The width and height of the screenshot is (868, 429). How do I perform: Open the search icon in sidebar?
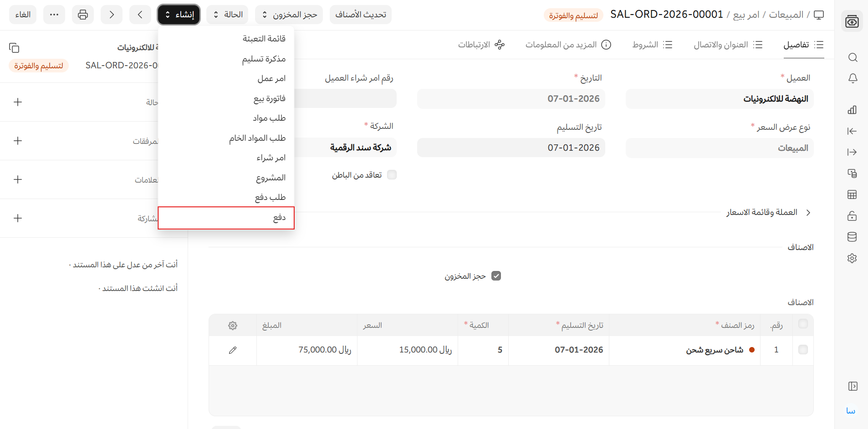(853, 57)
